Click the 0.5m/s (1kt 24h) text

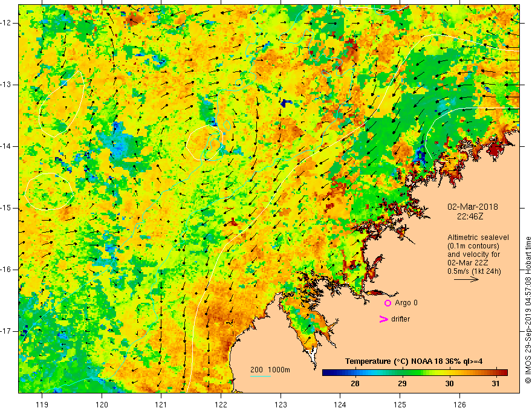(474, 271)
